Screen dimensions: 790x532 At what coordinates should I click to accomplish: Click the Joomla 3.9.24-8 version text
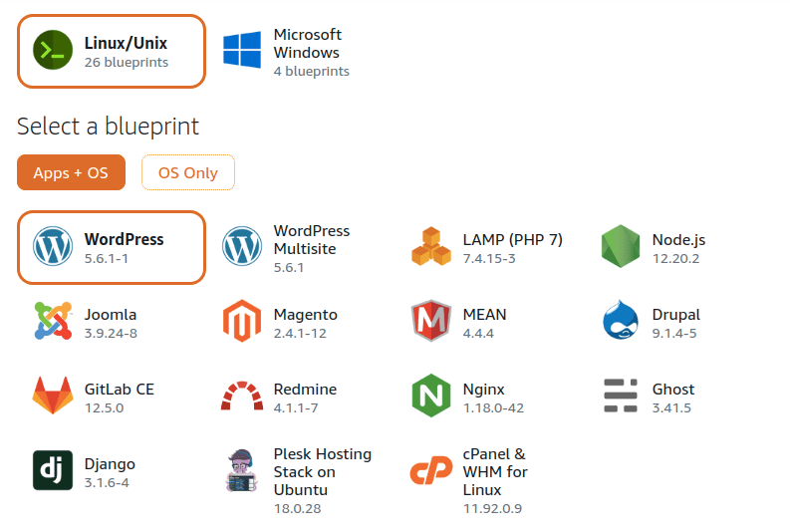pos(111,333)
